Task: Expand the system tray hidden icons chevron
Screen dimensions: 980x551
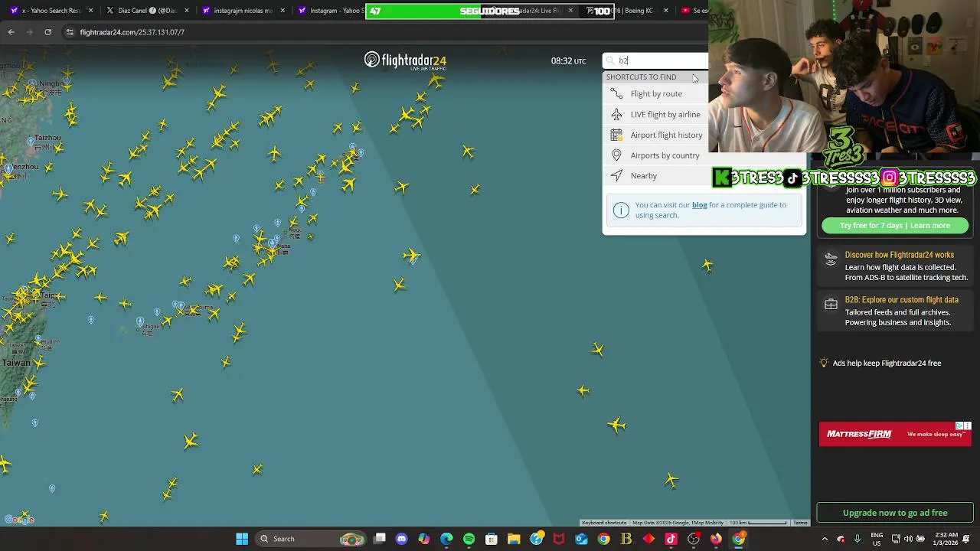Action: point(825,539)
